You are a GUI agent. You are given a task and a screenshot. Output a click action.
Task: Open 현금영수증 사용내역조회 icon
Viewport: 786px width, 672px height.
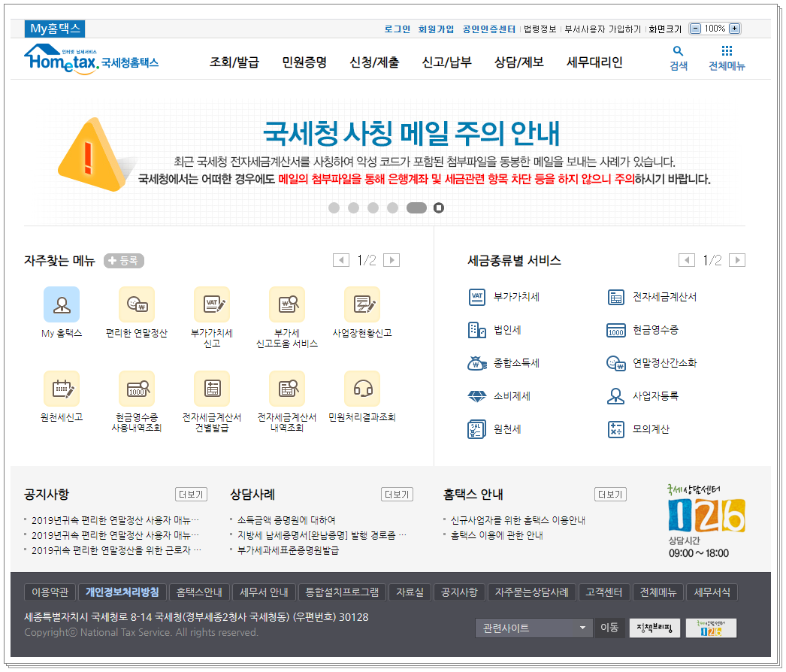(137, 388)
